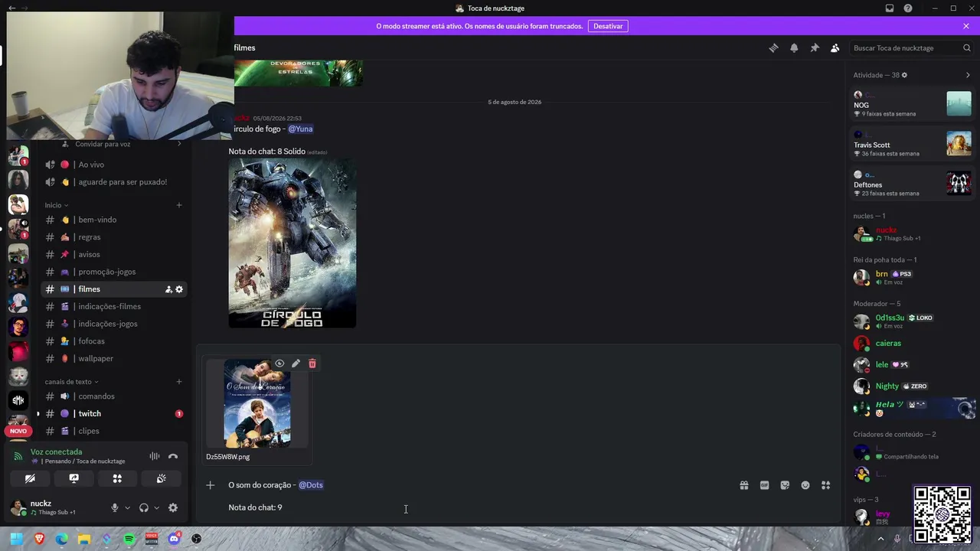This screenshot has width=980, height=551.
Task: Open the twitch channel
Action: (x=113, y=413)
